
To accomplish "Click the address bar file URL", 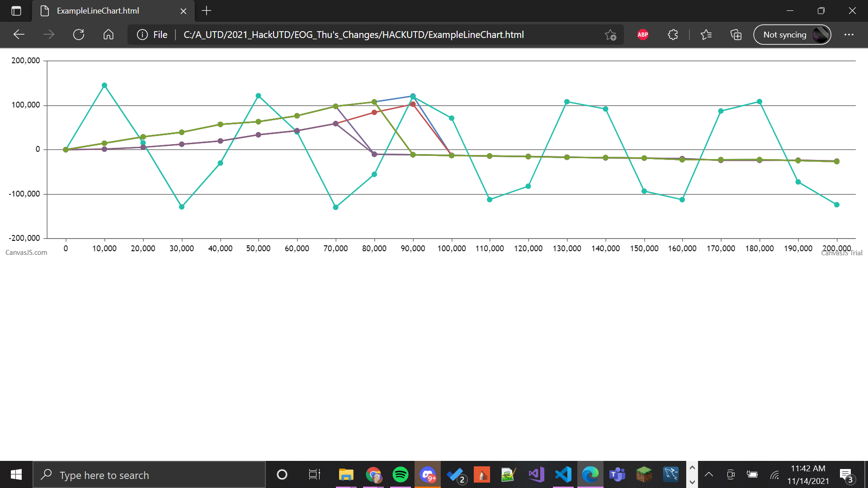I will pyautogui.click(x=354, y=35).
